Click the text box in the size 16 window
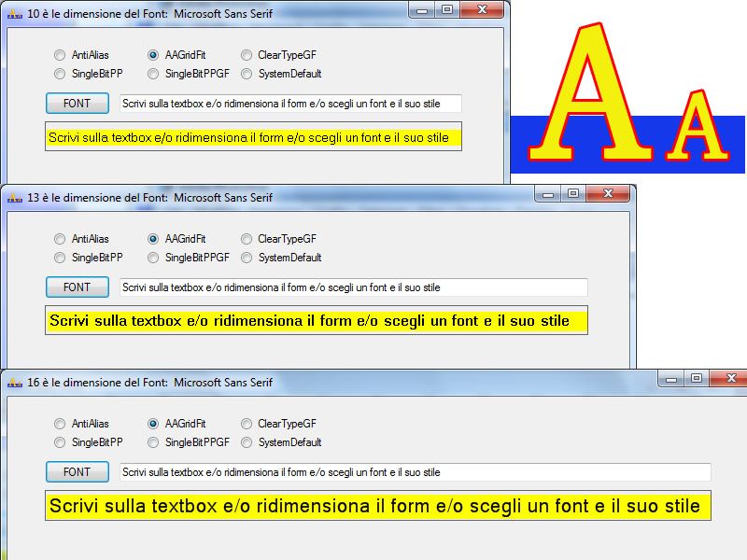This screenshot has height=560, width=747. [415, 472]
